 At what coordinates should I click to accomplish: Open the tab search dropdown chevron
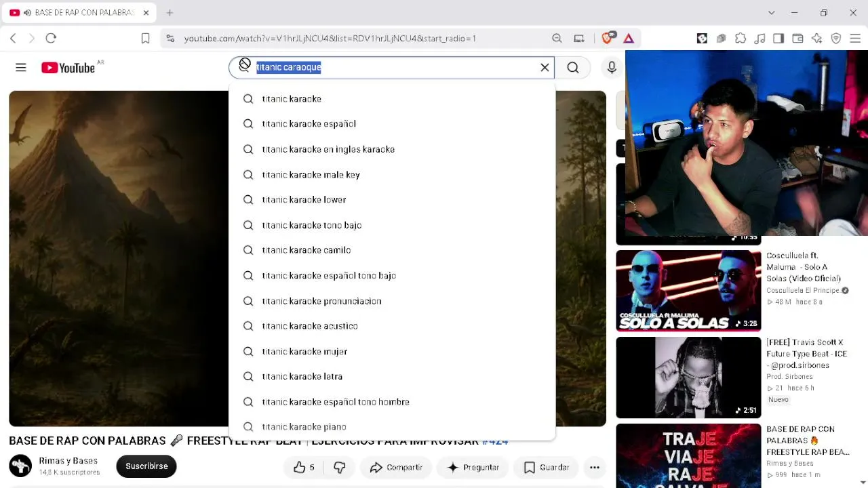(771, 13)
